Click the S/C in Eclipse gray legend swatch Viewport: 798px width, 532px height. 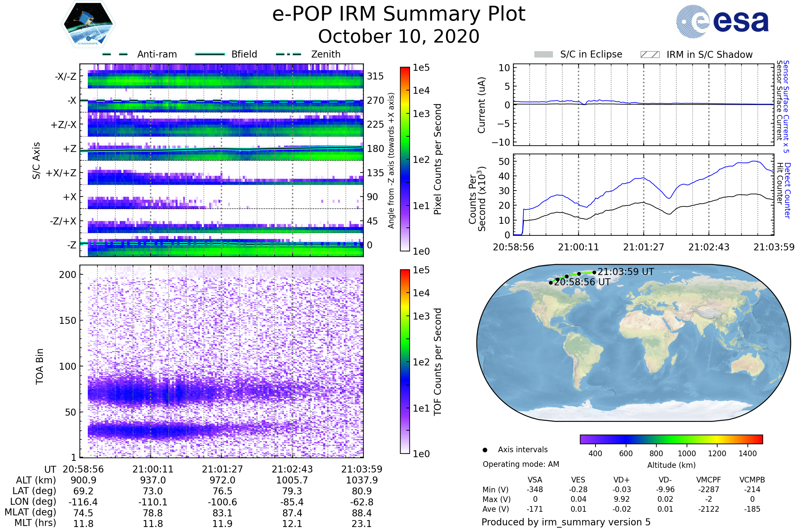pyautogui.click(x=543, y=55)
